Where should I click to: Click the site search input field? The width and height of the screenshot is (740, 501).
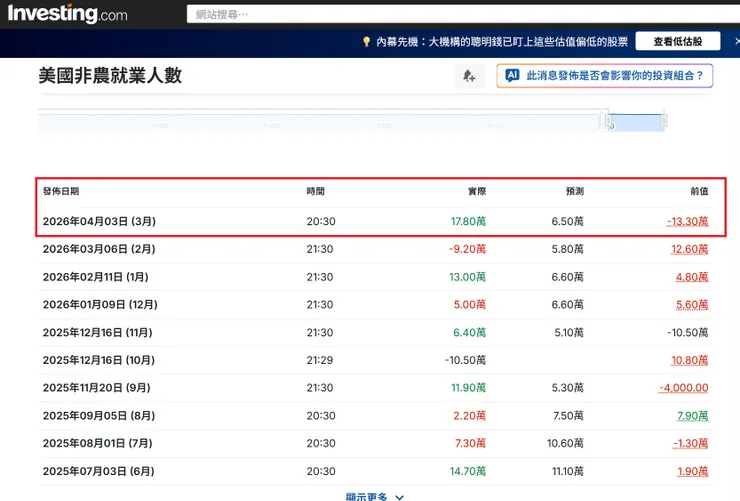pos(463,14)
